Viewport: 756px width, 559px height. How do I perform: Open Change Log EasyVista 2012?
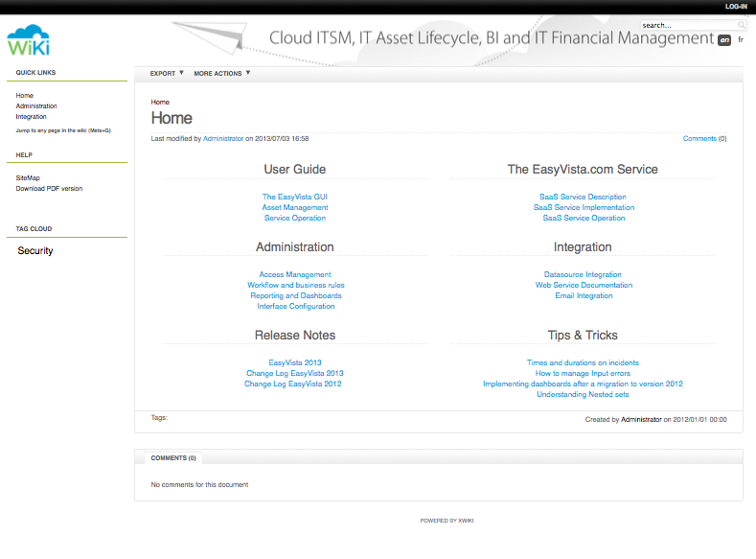coord(293,384)
